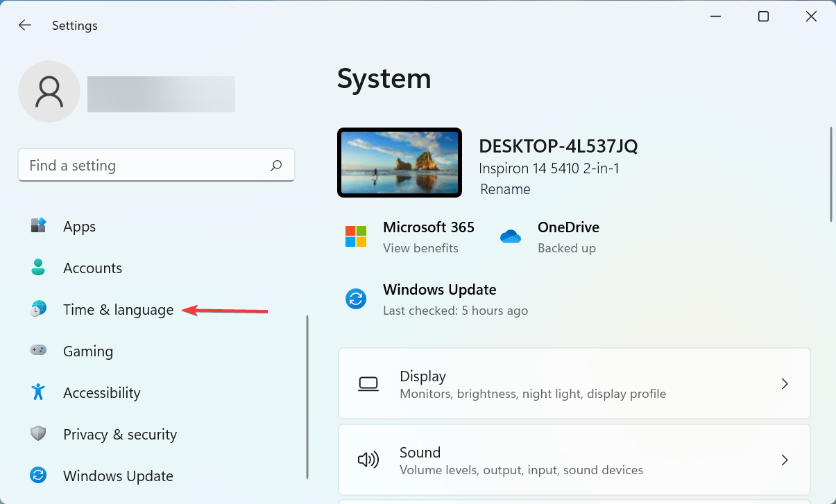Click the Privacy & security shield icon
This screenshot has width=836, height=504.
coord(38,434)
